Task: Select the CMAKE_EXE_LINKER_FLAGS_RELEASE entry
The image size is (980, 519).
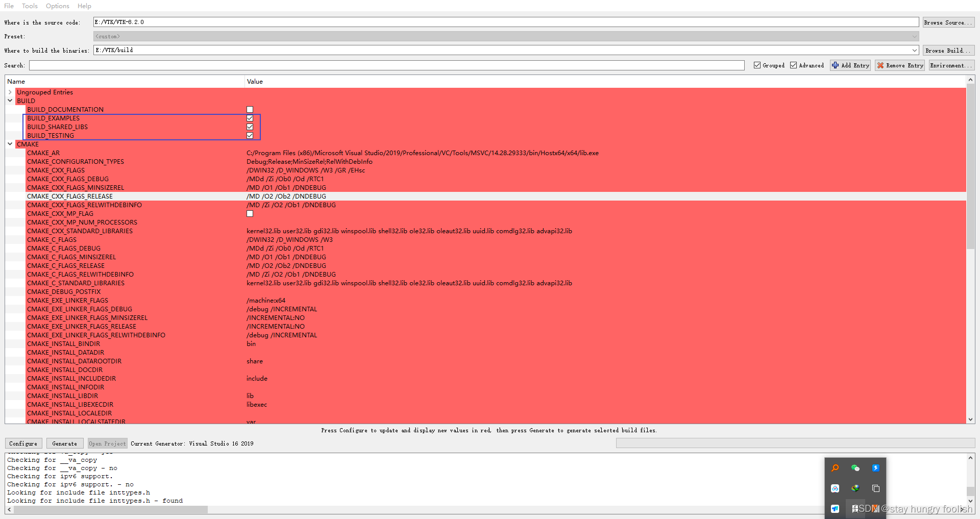Action: [82, 327]
